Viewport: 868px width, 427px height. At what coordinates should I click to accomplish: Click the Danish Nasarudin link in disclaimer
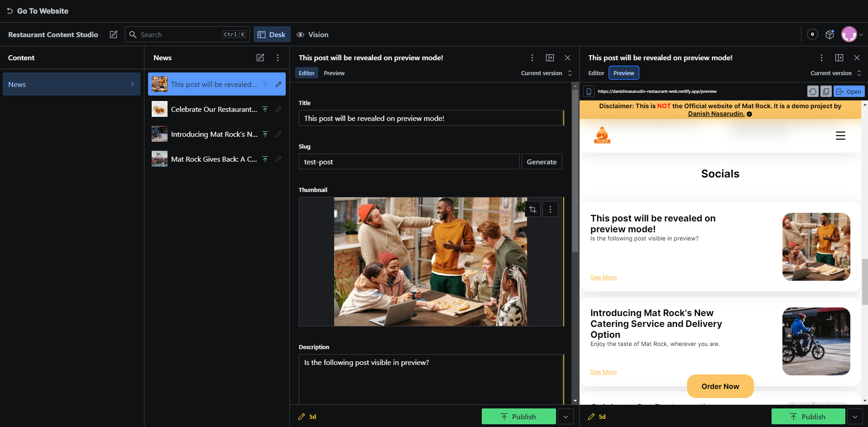[x=716, y=114]
